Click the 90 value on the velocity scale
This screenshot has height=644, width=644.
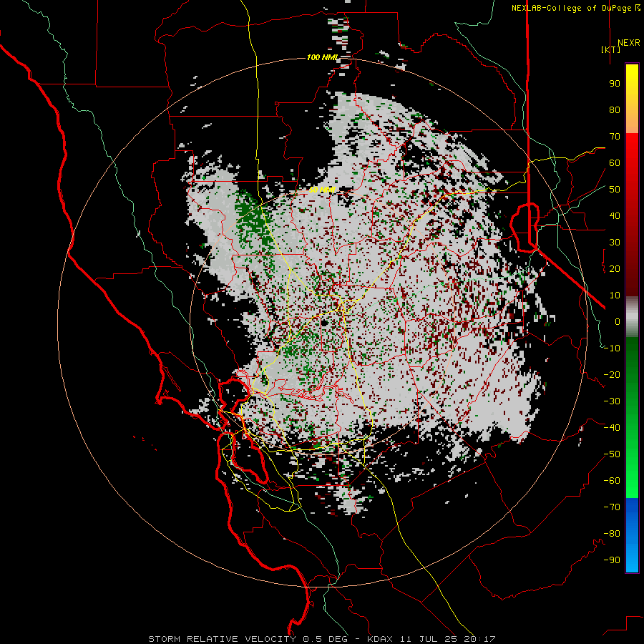pyautogui.click(x=615, y=84)
